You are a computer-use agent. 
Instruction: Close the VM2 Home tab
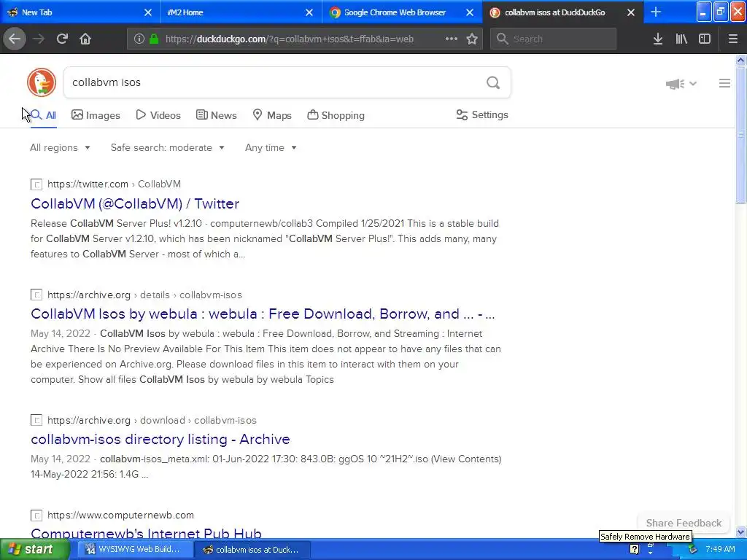pos(309,12)
